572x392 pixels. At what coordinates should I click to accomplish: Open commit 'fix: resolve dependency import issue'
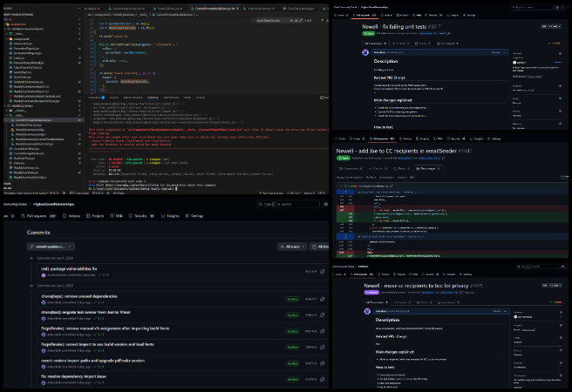click(73, 376)
